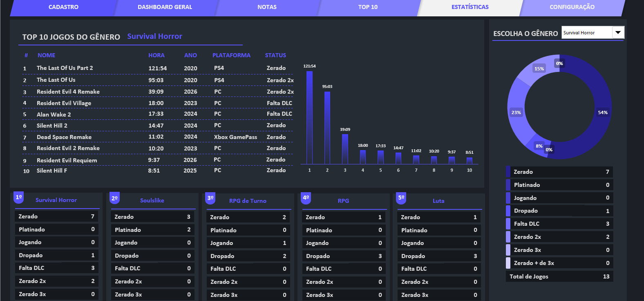Click the 2º rank badge on Soulslike card

(x=114, y=198)
